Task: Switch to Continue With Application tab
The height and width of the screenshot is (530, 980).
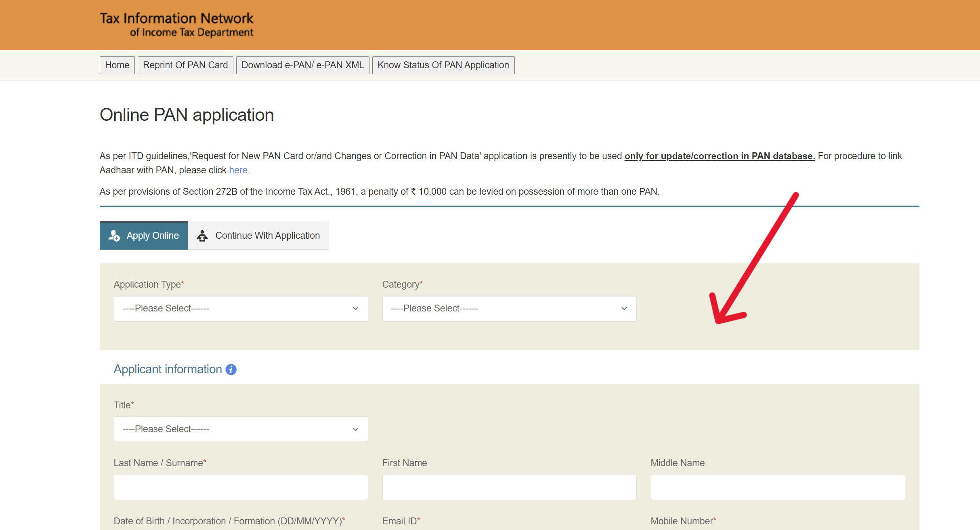Action: click(x=258, y=236)
